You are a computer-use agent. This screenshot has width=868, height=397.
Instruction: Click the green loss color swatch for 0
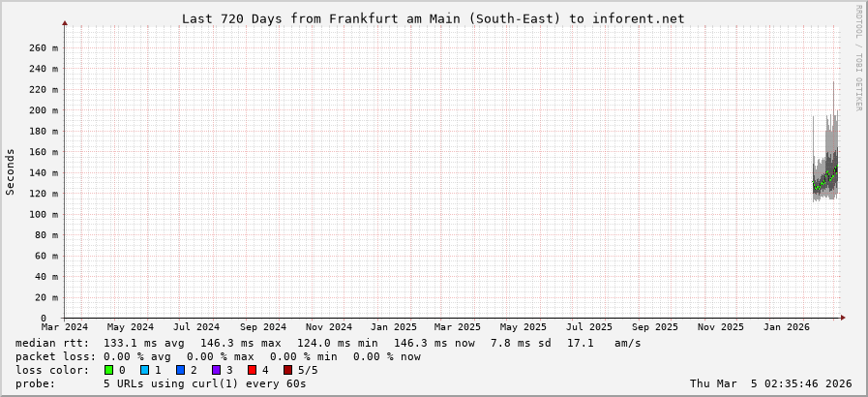[x=108, y=370]
